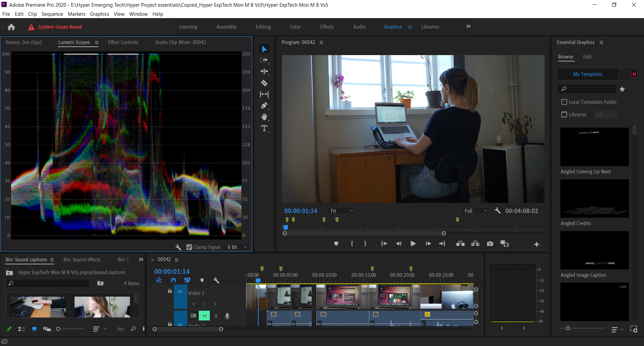Image resolution: width=644 pixels, height=346 pixels.
Task: Click Go to In button
Action: [x=384, y=244]
